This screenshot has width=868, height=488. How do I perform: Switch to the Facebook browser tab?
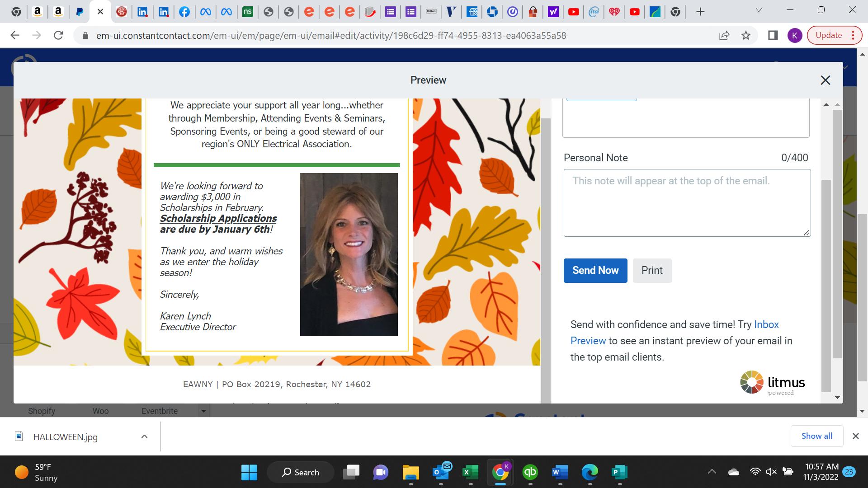pos(184,12)
